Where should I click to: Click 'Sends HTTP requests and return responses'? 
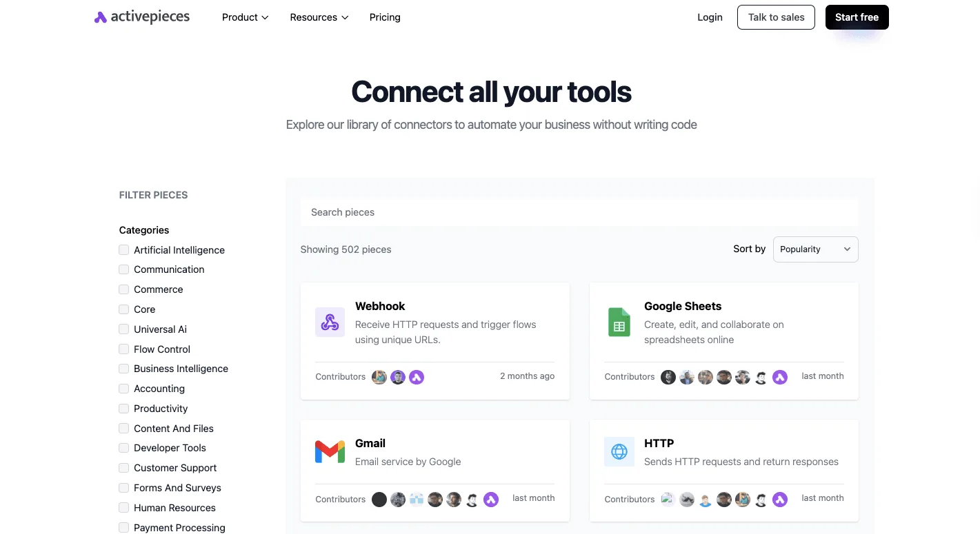741,462
